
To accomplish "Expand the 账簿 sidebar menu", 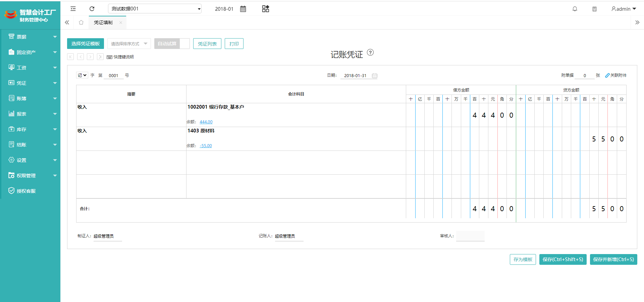I will [x=31, y=99].
